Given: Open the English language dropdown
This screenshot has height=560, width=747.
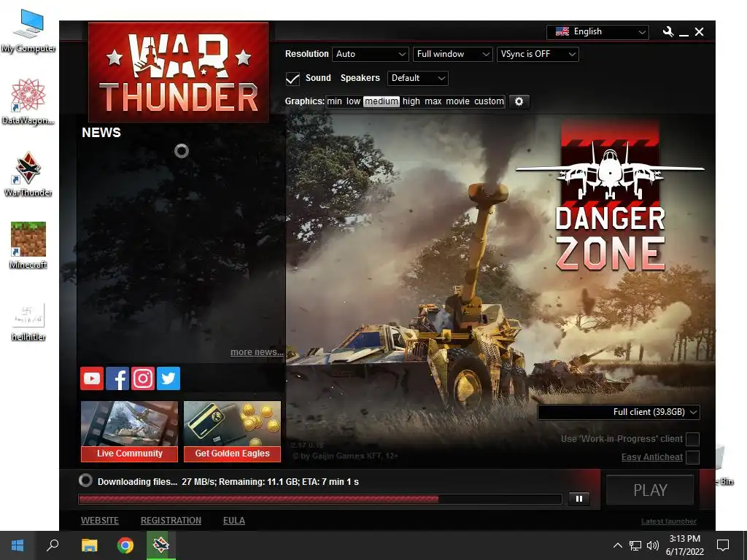Looking at the screenshot, I should (x=597, y=32).
